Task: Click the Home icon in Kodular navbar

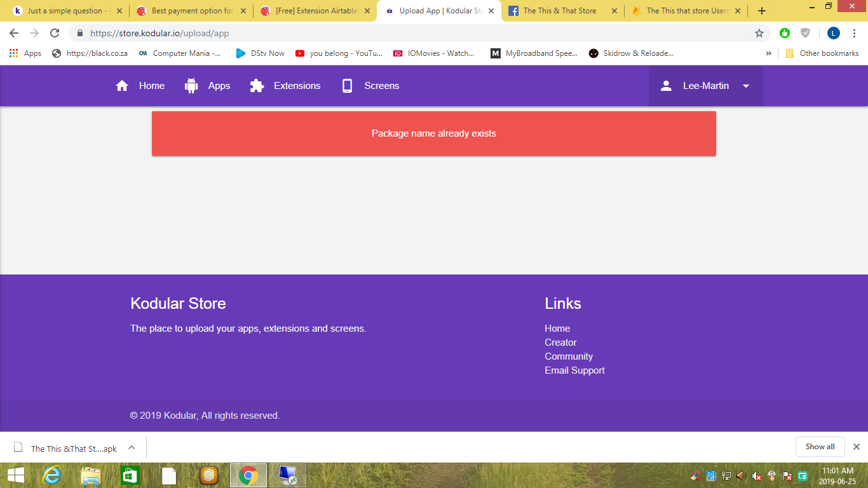Action: coord(122,86)
